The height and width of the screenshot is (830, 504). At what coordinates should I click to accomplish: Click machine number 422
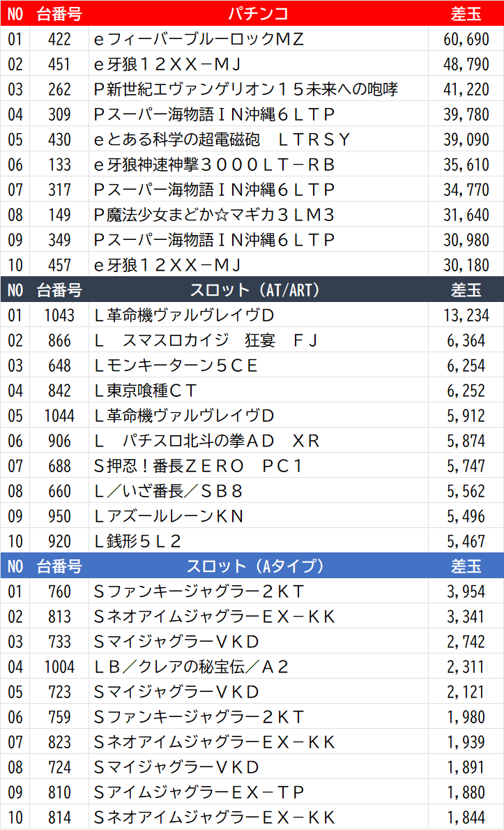[59, 38]
